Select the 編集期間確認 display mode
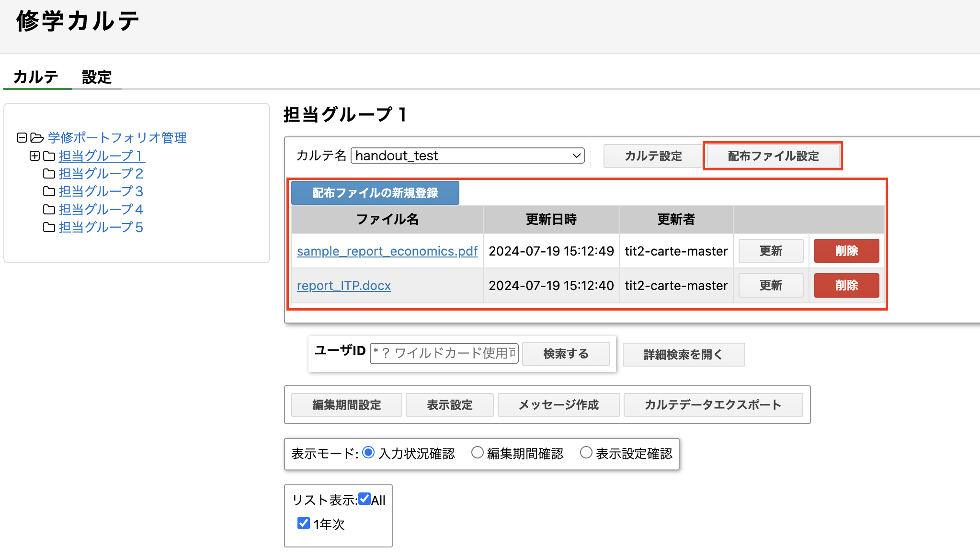This screenshot has height=558, width=980. pyautogui.click(x=477, y=453)
